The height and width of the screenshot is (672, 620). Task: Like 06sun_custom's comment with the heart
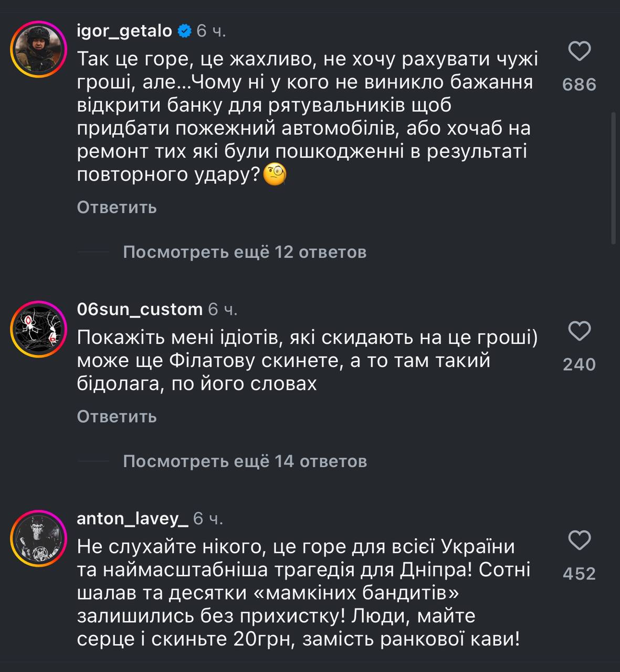[x=580, y=331]
